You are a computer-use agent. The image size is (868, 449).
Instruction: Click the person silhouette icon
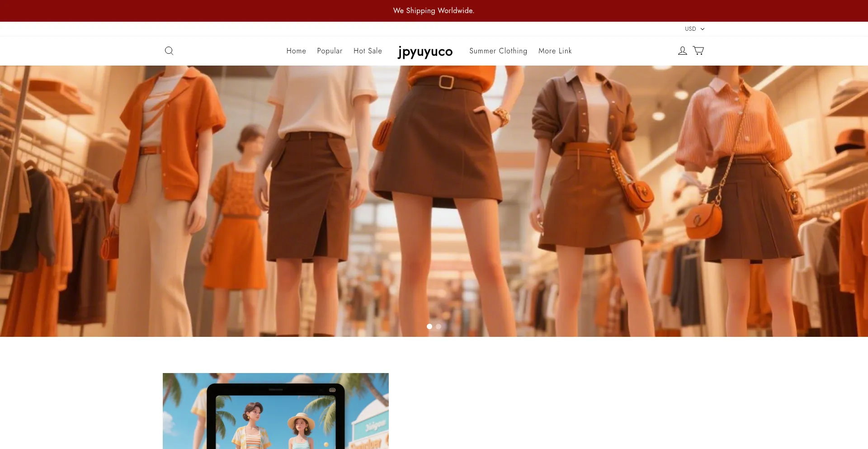pos(682,51)
